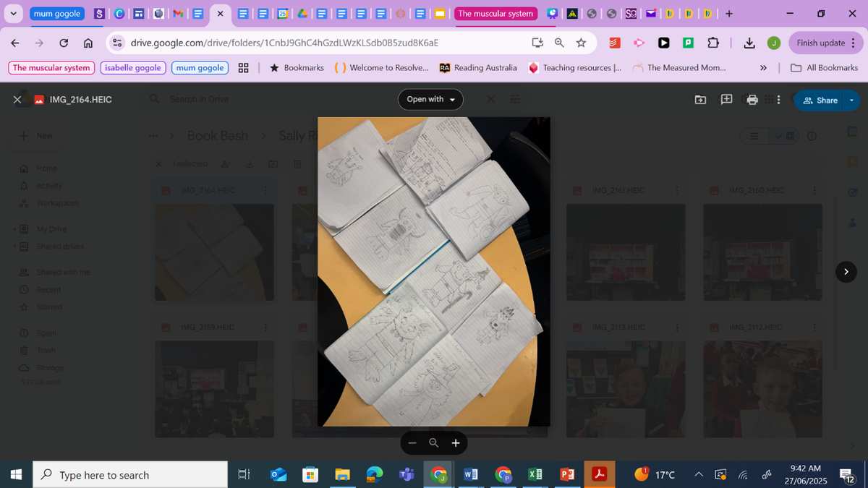Click the add shortcut/move to folder icon

pos(700,100)
